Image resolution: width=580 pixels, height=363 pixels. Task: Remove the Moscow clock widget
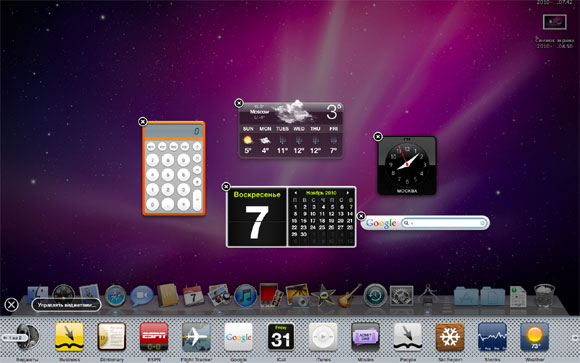(x=378, y=137)
